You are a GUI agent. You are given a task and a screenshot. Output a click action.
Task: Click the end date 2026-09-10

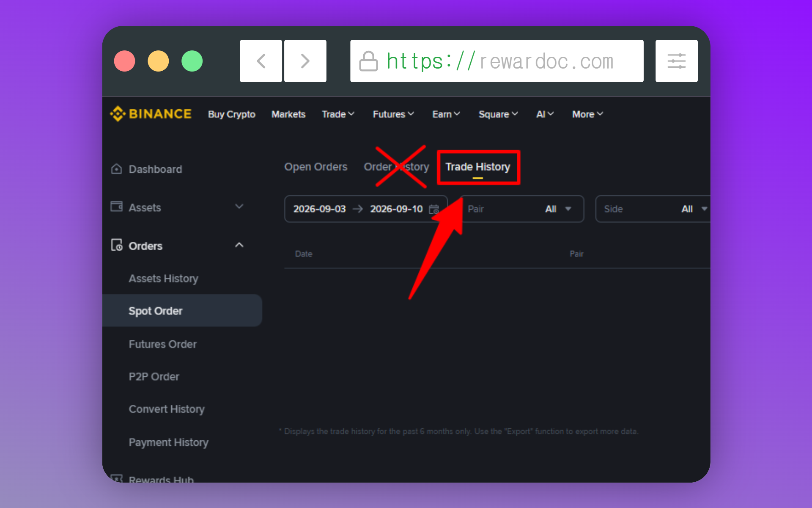(x=396, y=209)
